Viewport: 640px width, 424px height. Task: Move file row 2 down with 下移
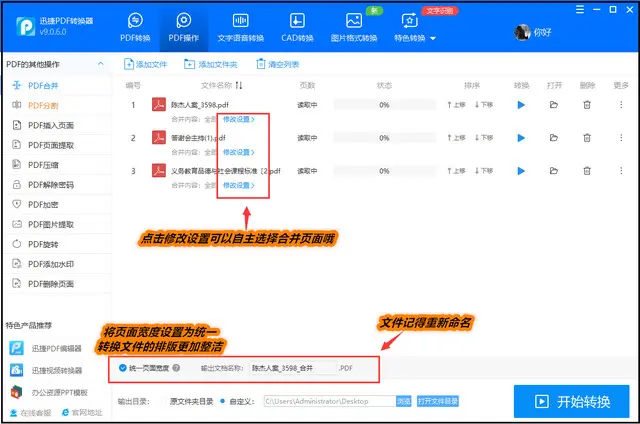484,138
